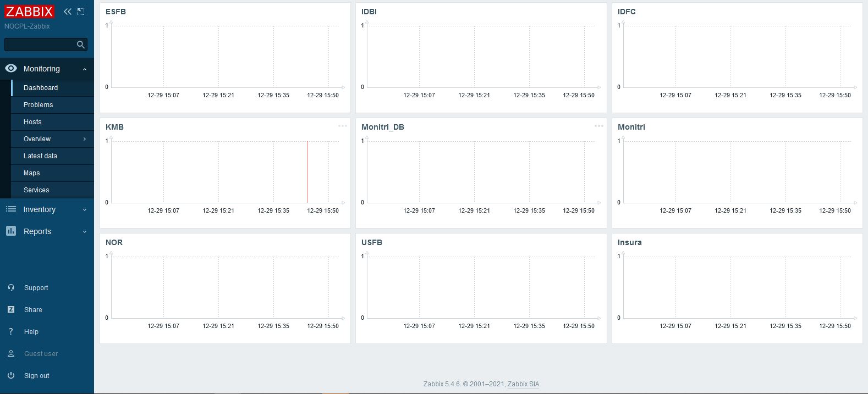This screenshot has width=868, height=394.
Task: Click the Reports bar chart icon
Action: click(x=11, y=231)
